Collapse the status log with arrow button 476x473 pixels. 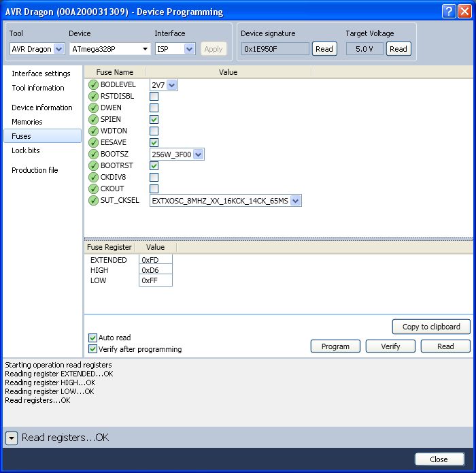click(12, 438)
